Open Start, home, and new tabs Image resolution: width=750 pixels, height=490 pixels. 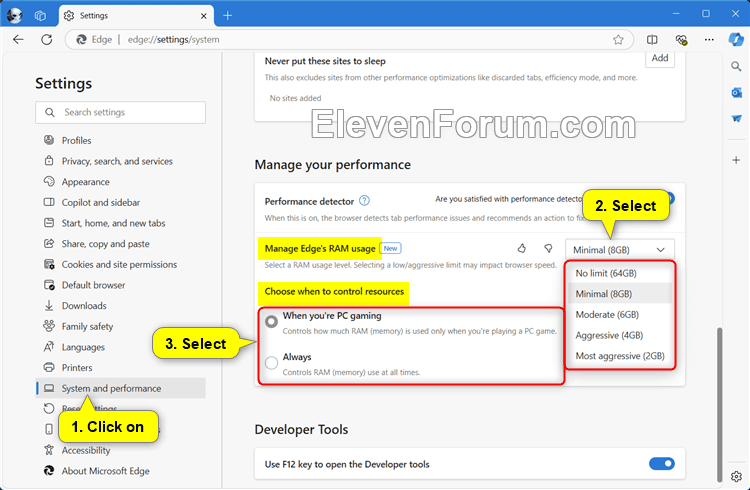pos(121,223)
